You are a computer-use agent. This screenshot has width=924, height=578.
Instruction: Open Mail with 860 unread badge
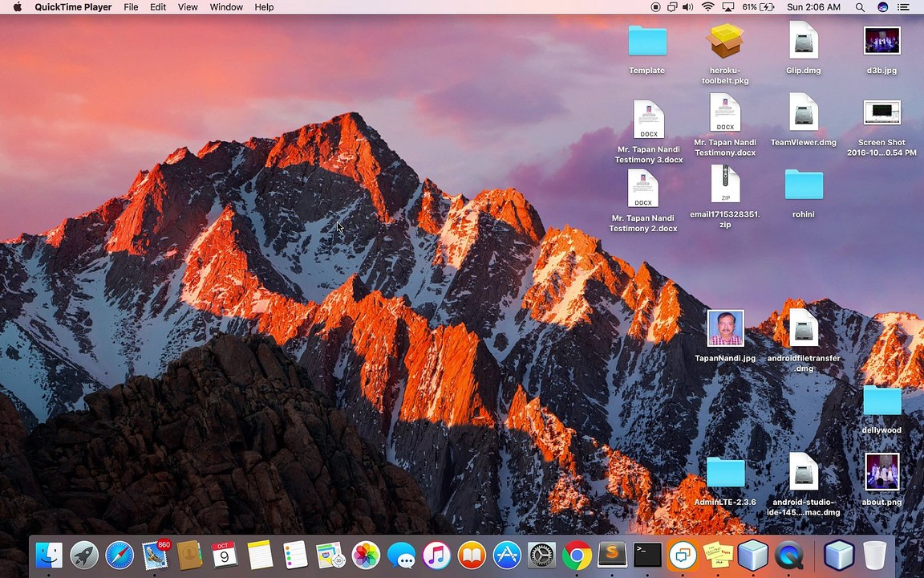pos(155,555)
